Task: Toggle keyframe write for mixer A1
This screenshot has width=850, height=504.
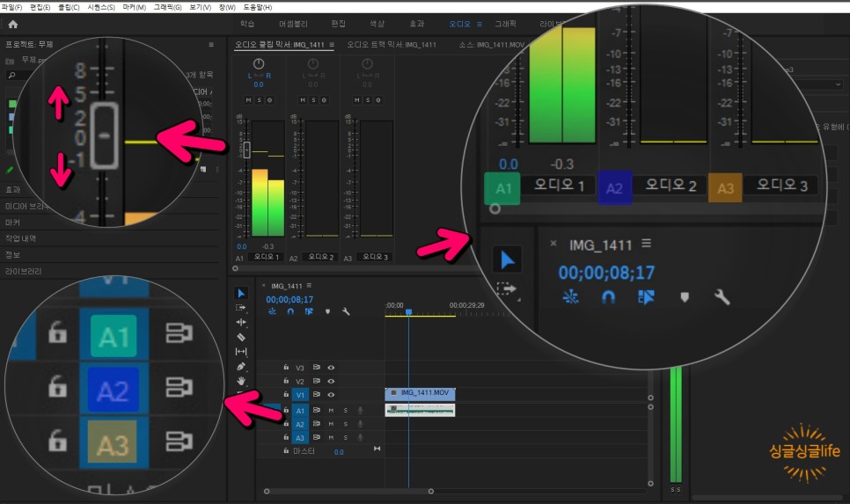Action: (x=269, y=100)
